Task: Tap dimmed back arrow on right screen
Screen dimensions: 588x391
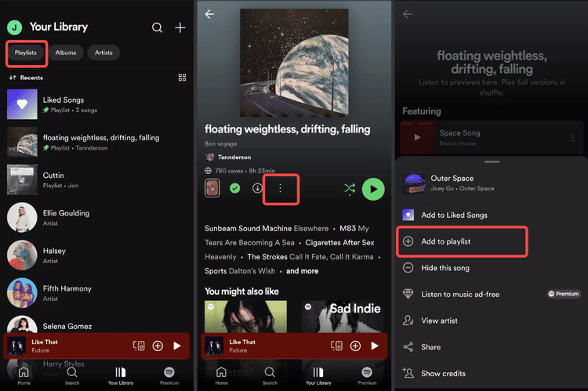Action: [407, 14]
